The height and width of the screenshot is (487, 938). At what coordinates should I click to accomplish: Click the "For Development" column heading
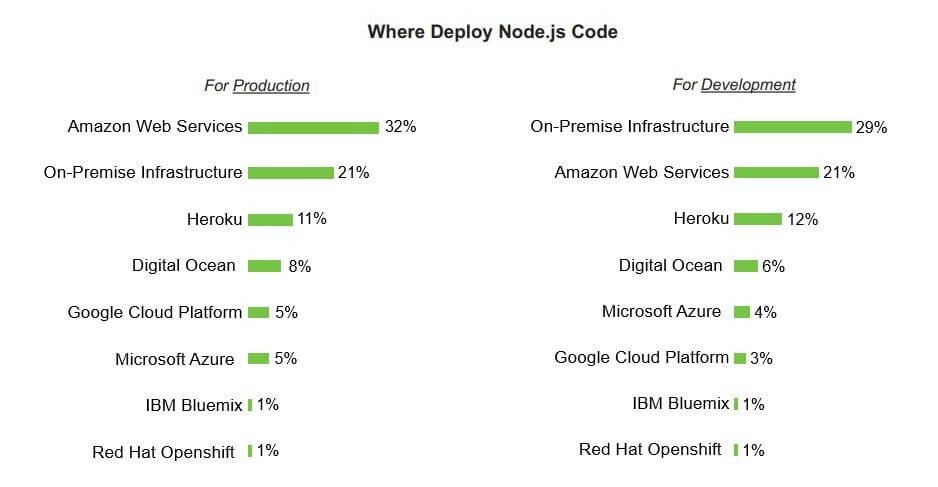click(x=734, y=85)
